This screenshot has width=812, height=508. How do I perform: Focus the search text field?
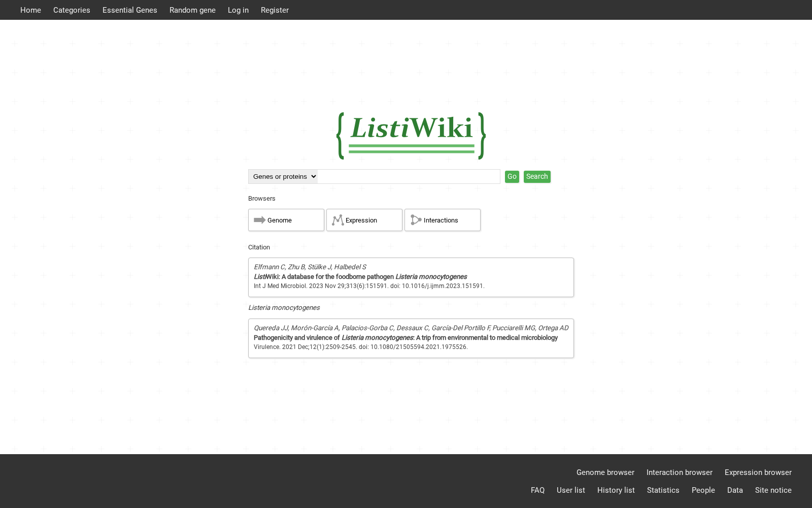pos(409,177)
